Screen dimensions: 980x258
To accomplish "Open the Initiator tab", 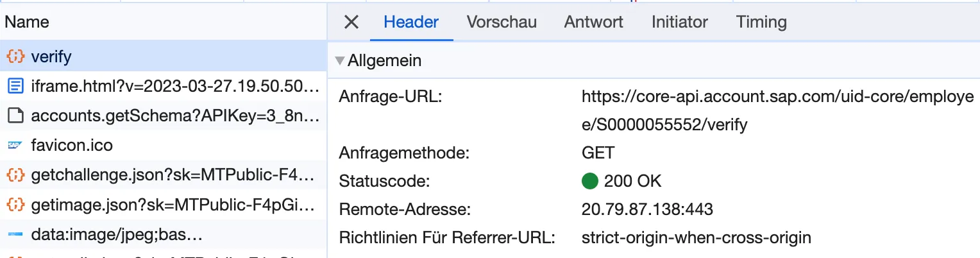I will tap(679, 22).
